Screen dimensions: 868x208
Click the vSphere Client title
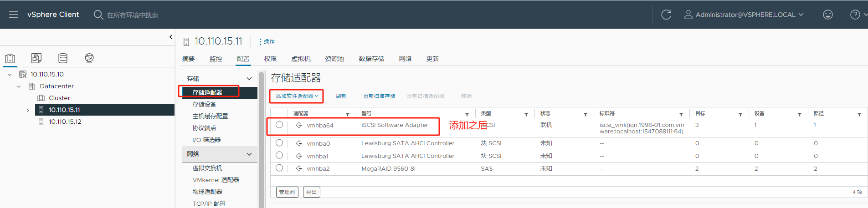pos(53,15)
